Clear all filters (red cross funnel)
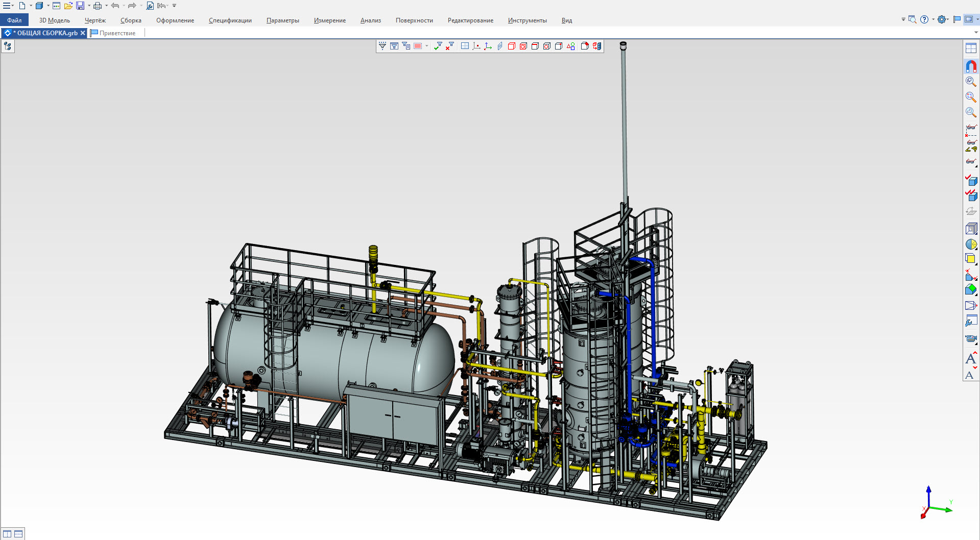Screen dimensions: 980x540 pos(449,46)
